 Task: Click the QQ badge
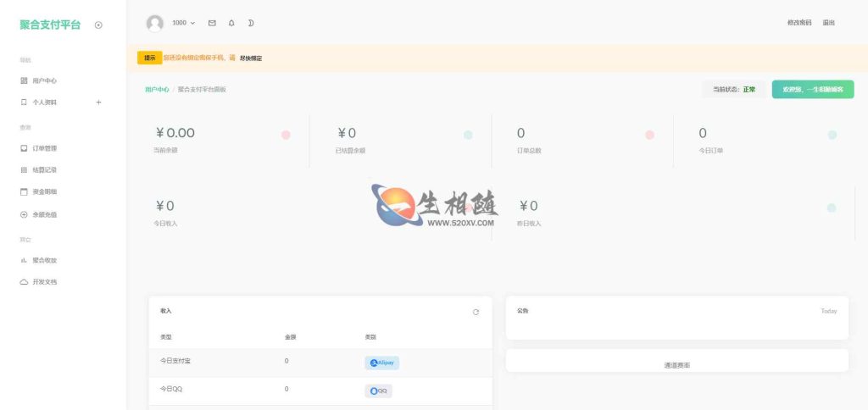(379, 391)
